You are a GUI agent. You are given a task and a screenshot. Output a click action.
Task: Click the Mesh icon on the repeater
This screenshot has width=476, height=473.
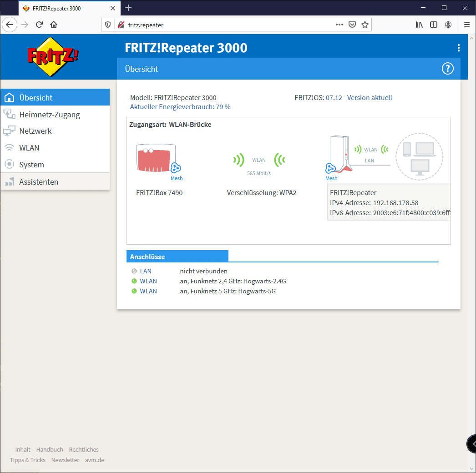330,168
